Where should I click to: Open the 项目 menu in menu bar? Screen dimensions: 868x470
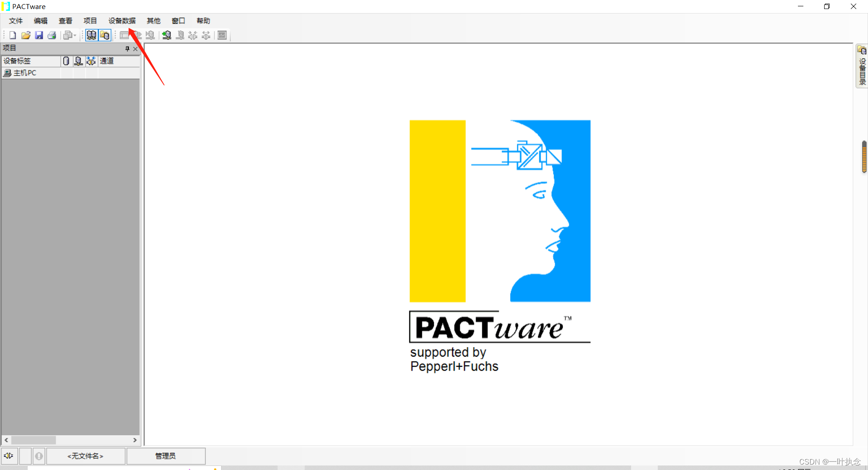tap(90, 21)
